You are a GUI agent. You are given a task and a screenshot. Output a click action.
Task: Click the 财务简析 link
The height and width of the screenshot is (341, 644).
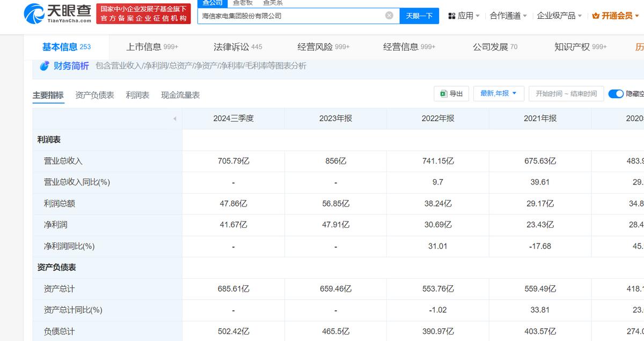[x=71, y=66]
